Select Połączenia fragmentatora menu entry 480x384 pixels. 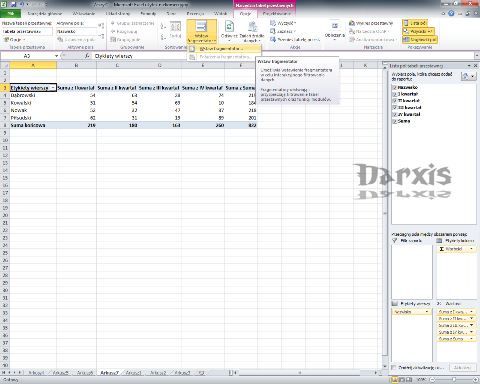[x=224, y=57]
